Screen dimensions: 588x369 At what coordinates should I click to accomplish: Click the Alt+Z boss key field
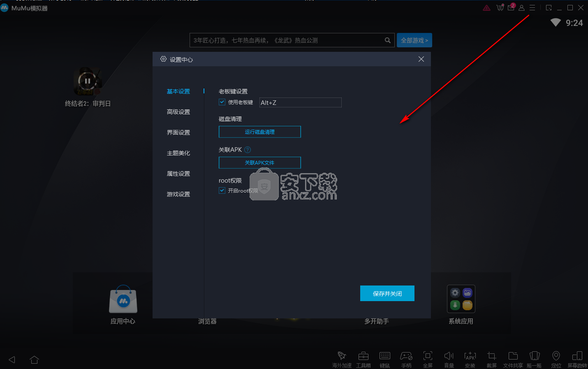click(x=301, y=102)
